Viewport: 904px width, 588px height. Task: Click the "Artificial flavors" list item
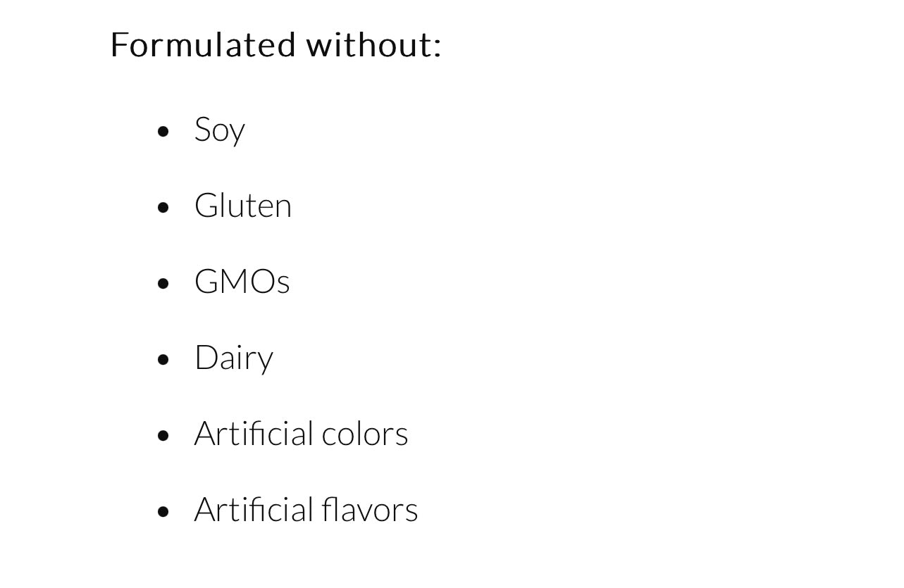[x=306, y=509]
